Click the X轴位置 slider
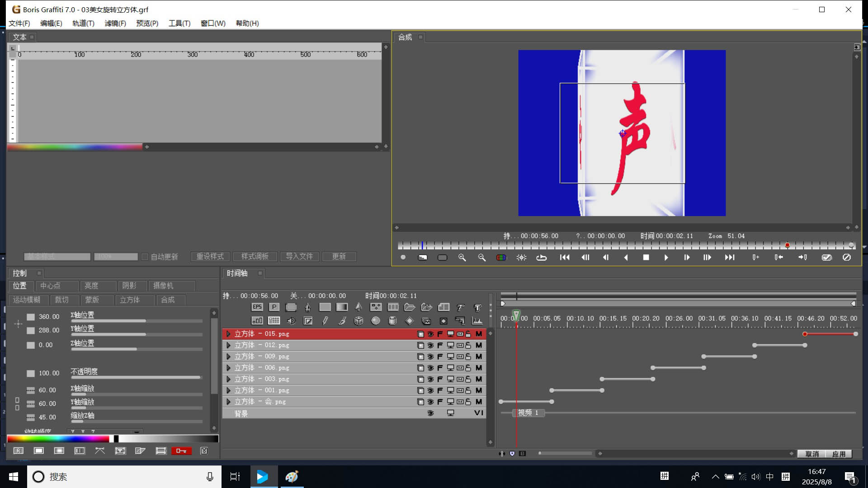The width and height of the screenshot is (868, 488). pos(137,321)
